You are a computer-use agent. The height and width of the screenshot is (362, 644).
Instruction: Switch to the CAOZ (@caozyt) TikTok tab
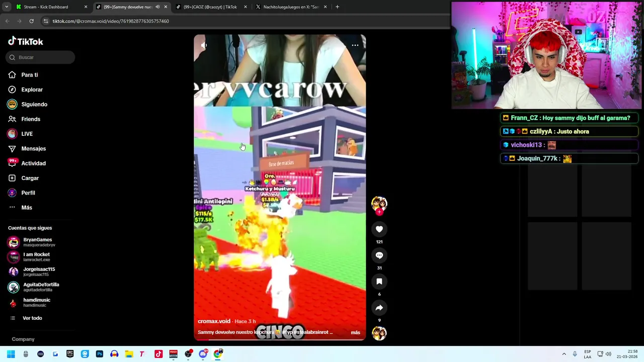pyautogui.click(x=210, y=7)
